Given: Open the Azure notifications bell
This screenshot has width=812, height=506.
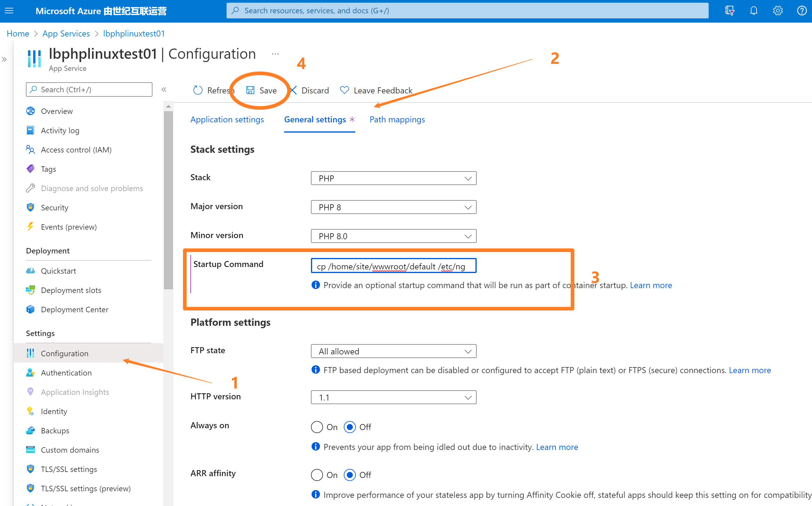Looking at the screenshot, I should click(x=754, y=11).
